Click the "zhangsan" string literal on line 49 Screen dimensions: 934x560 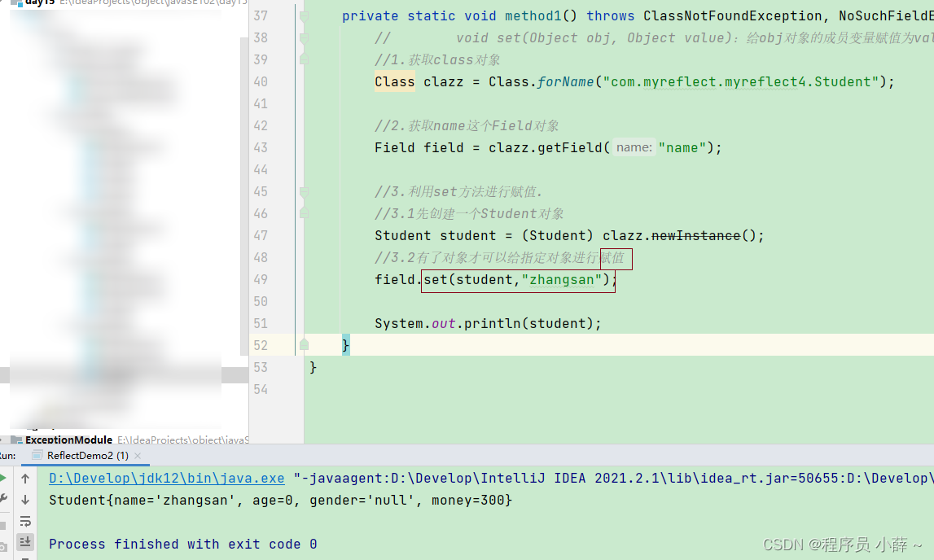click(x=562, y=279)
